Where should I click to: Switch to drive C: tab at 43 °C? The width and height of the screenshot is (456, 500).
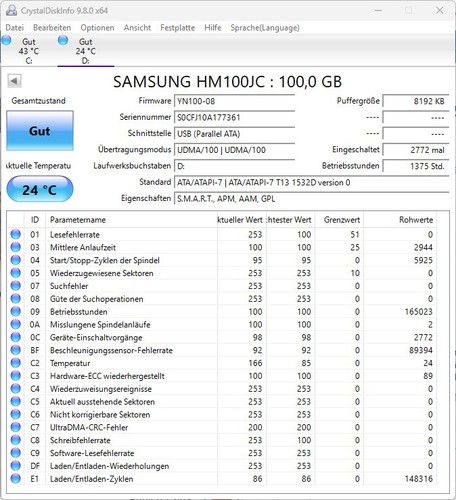tap(28, 51)
